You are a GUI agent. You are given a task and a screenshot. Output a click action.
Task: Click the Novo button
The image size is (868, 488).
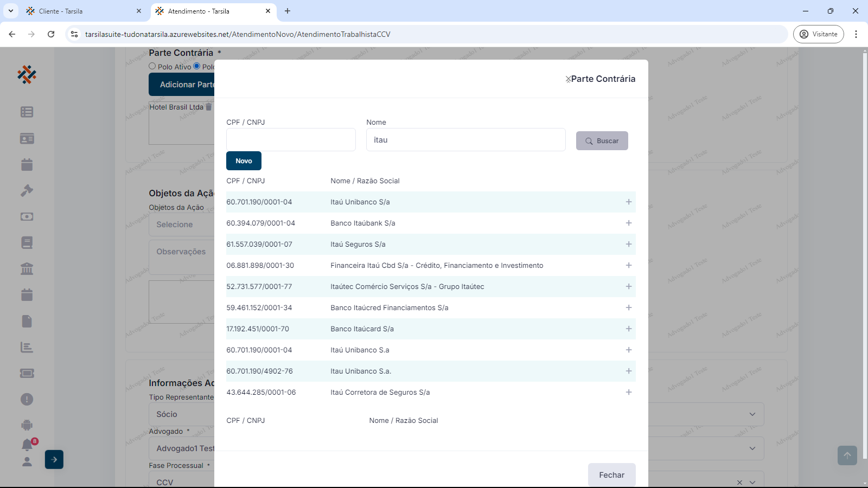(x=244, y=161)
